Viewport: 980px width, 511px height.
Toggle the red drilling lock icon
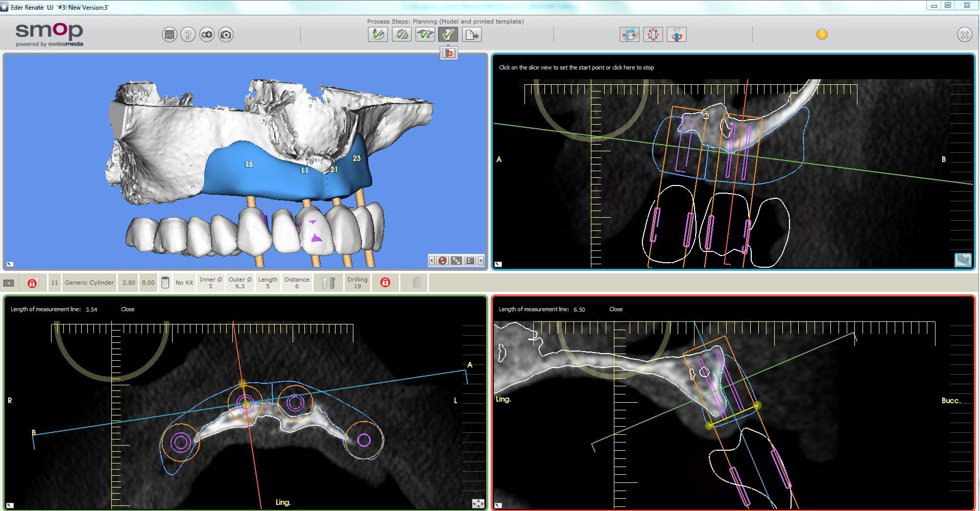pos(385,283)
